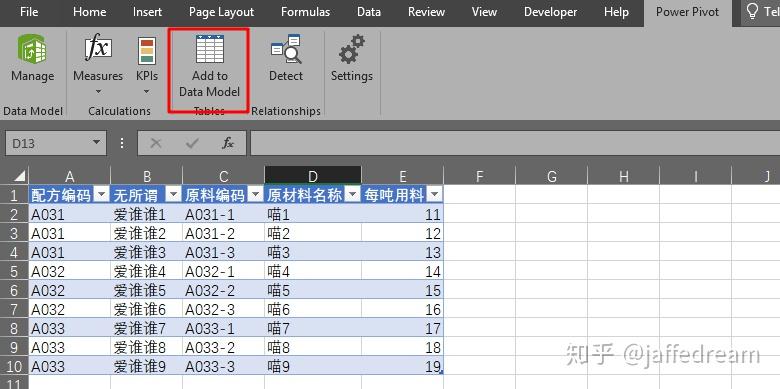This screenshot has height=389, width=780.
Task: Open the Developer ribbon tab
Action: 550,12
